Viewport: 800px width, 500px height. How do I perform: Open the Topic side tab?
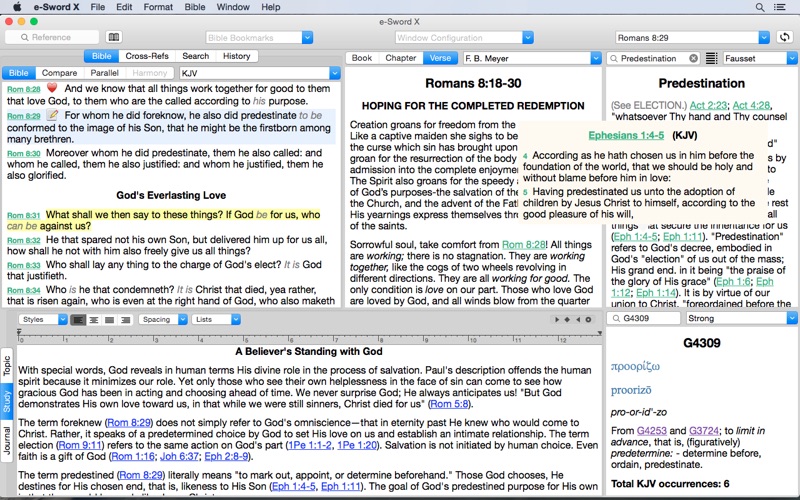pyautogui.click(x=7, y=366)
